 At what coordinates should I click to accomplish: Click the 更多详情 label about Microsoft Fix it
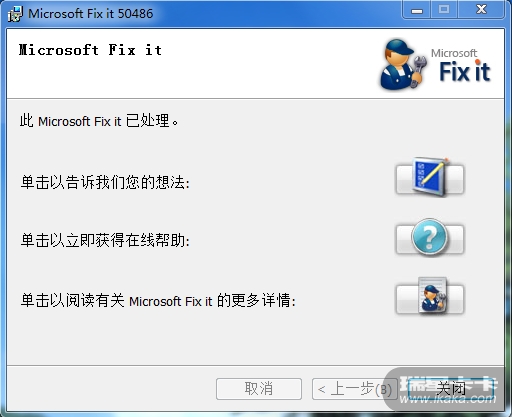click(x=158, y=300)
